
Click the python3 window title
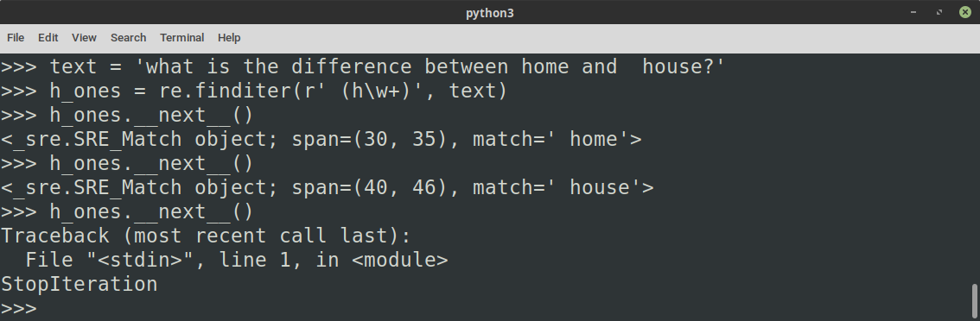(490, 12)
